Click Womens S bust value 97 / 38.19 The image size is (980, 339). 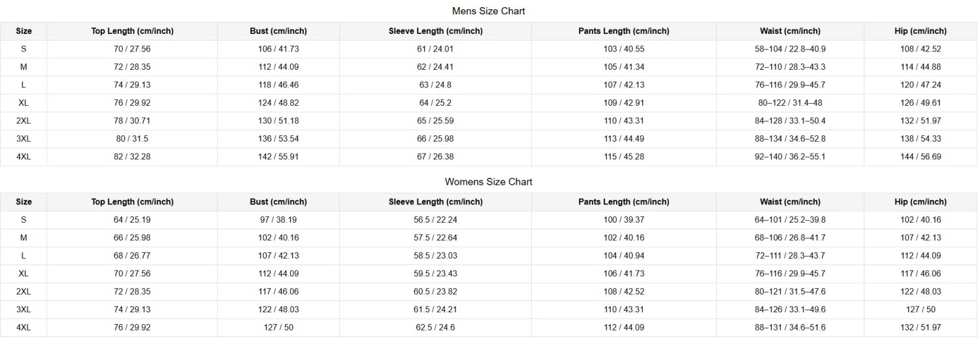click(278, 219)
